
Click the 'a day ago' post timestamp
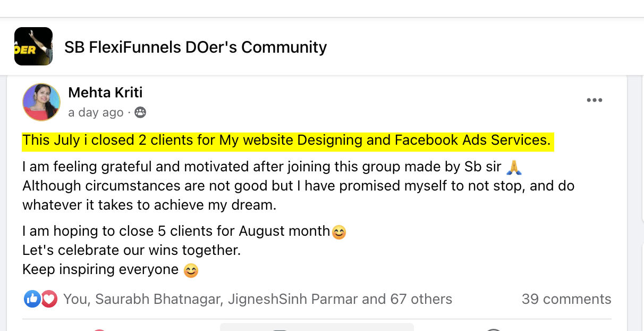[x=96, y=113]
